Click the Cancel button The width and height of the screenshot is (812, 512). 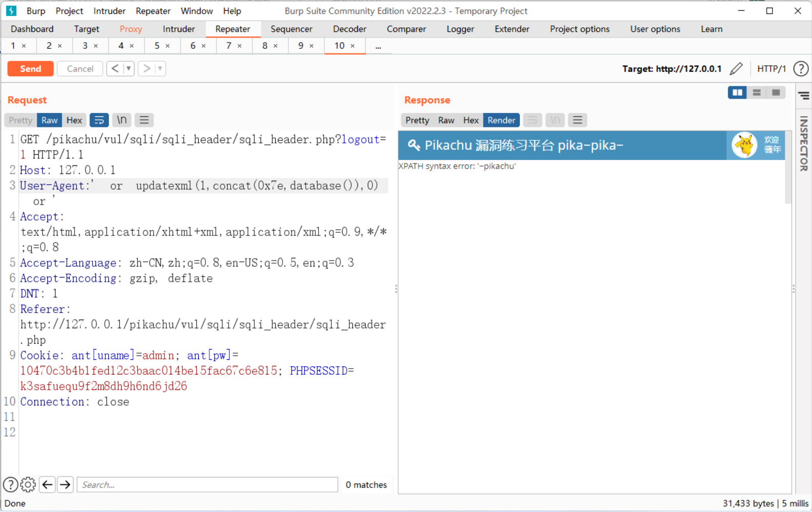(80, 68)
